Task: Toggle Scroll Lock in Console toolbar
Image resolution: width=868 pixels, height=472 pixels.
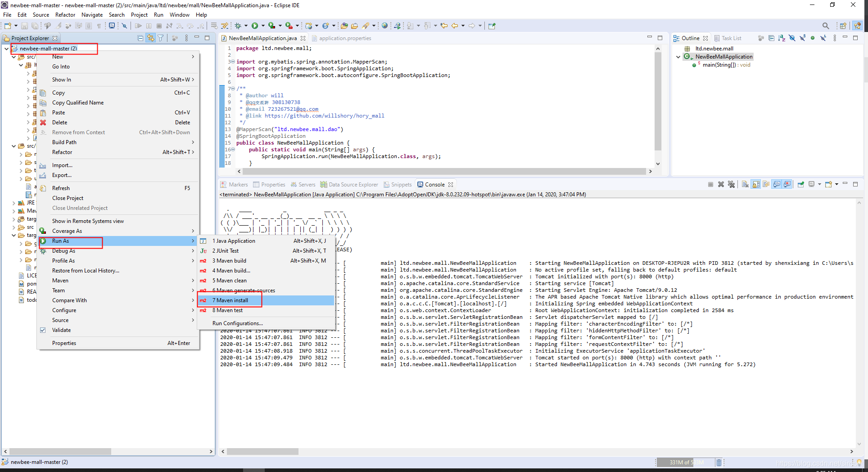Action: click(756, 184)
